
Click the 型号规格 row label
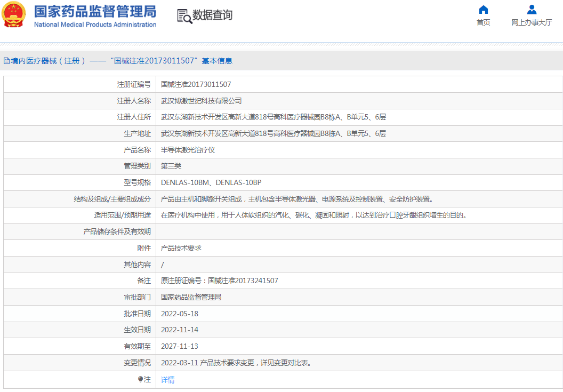[137, 182]
